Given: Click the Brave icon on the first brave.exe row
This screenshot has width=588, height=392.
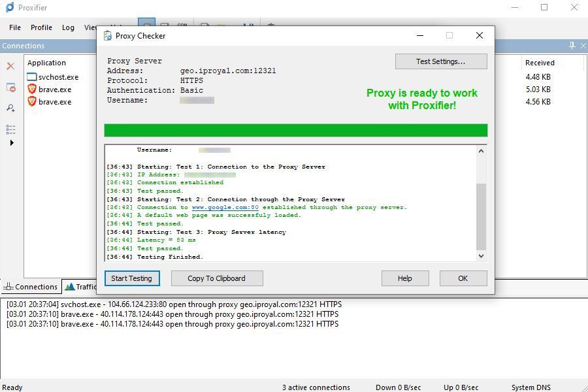Looking at the screenshot, I should click(x=32, y=90).
